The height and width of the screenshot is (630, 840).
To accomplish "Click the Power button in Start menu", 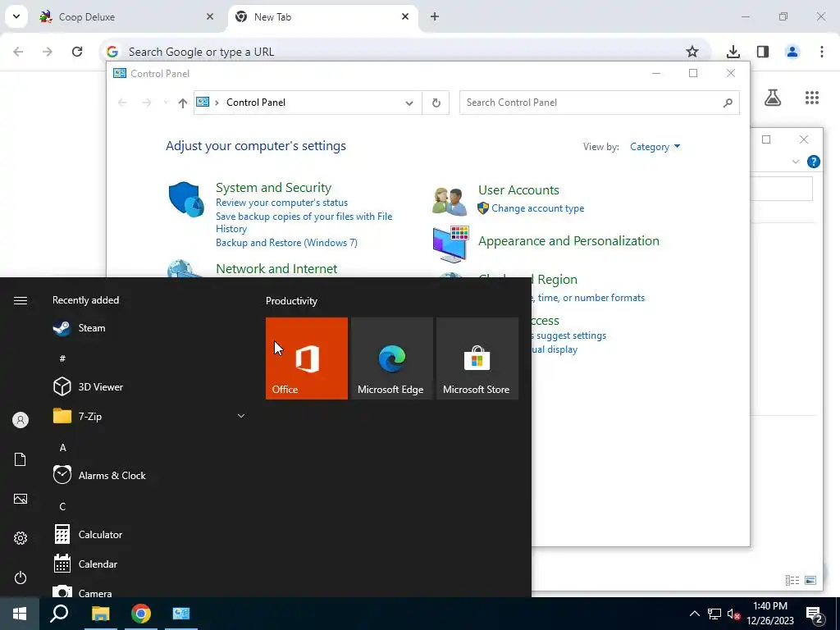I will click(x=21, y=577).
